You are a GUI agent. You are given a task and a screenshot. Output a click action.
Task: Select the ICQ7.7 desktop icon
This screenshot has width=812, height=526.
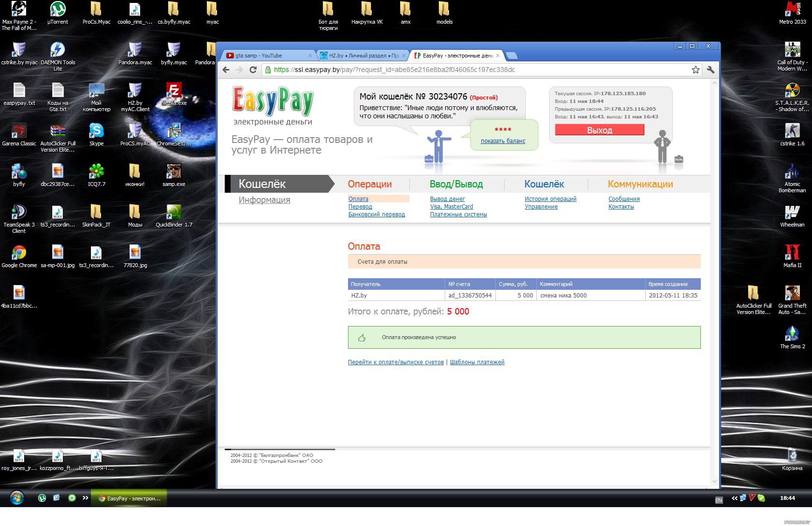[96, 175]
